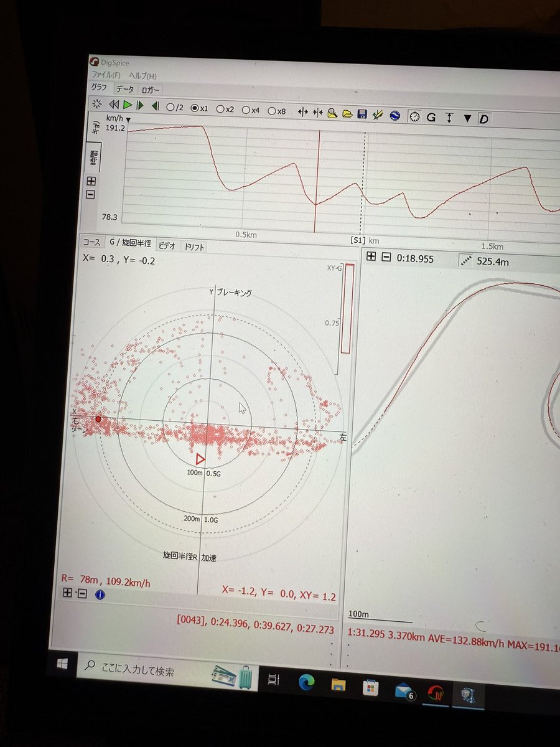
Task: Select the x1 playback speed option
Action: pyautogui.click(x=199, y=108)
